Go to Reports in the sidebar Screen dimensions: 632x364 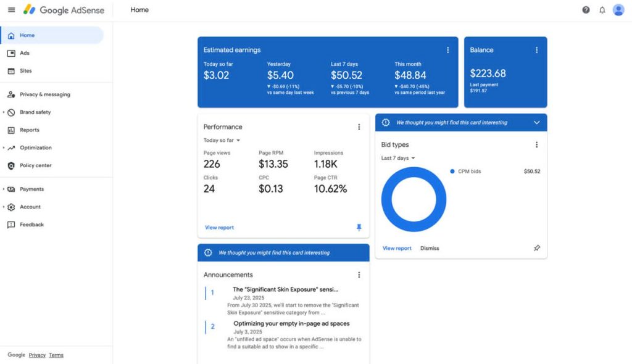pyautogui.click(x=29, y=130)
